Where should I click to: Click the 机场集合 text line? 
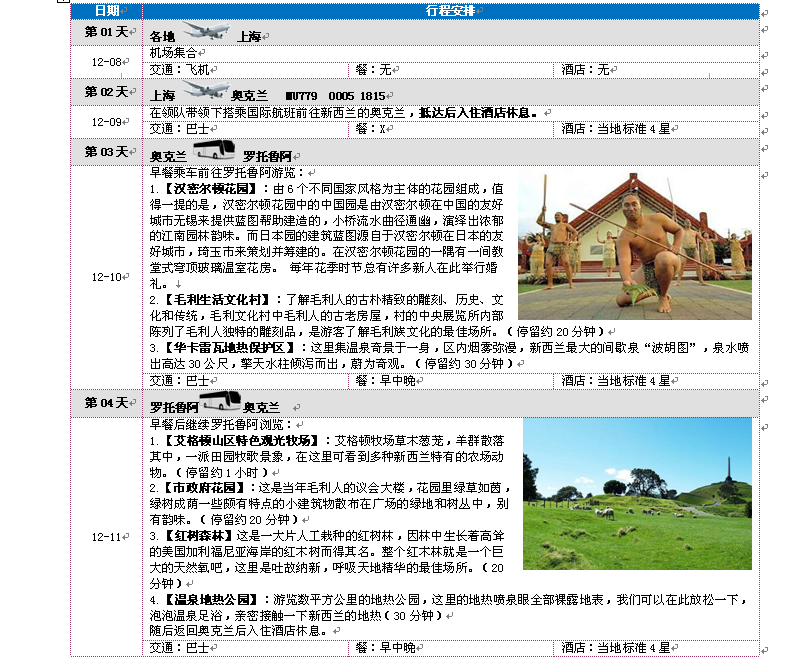[x=173, y=52]
